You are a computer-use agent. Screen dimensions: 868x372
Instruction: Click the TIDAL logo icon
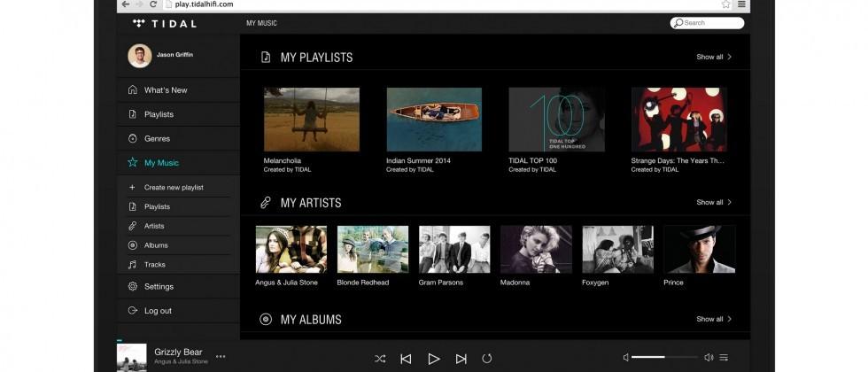pos(139,23)
